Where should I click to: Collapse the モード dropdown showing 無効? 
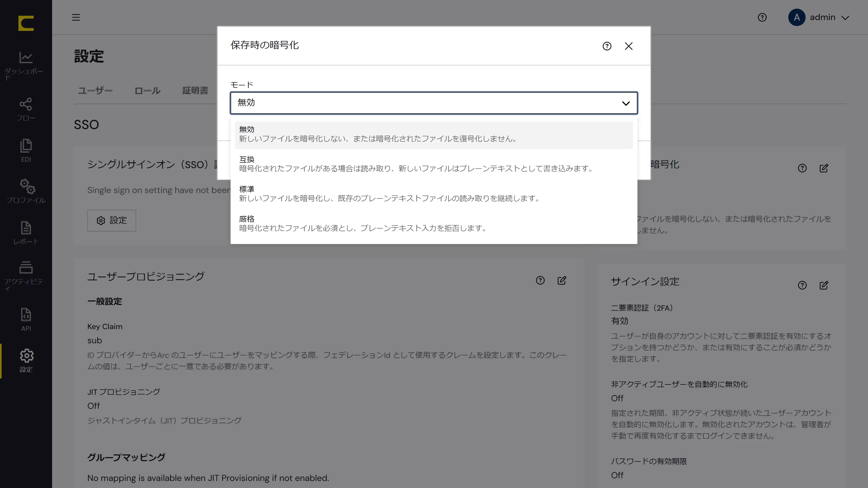point(434,103)
